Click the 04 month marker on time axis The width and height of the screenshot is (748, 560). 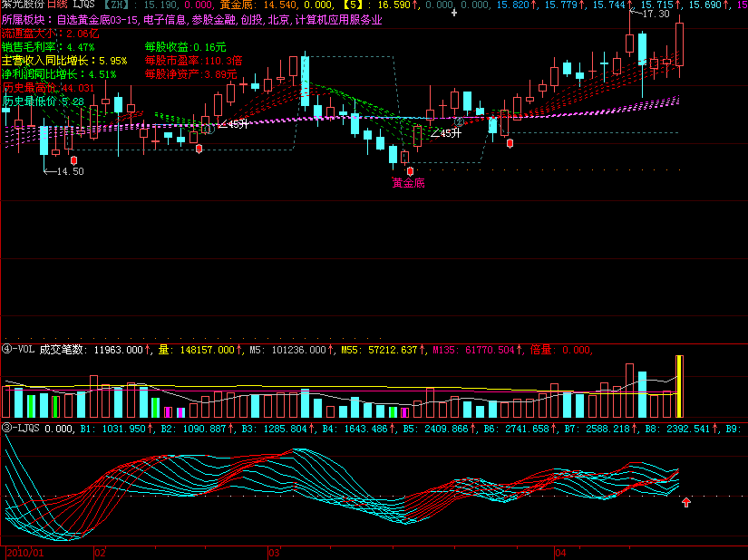coord(559,551)
